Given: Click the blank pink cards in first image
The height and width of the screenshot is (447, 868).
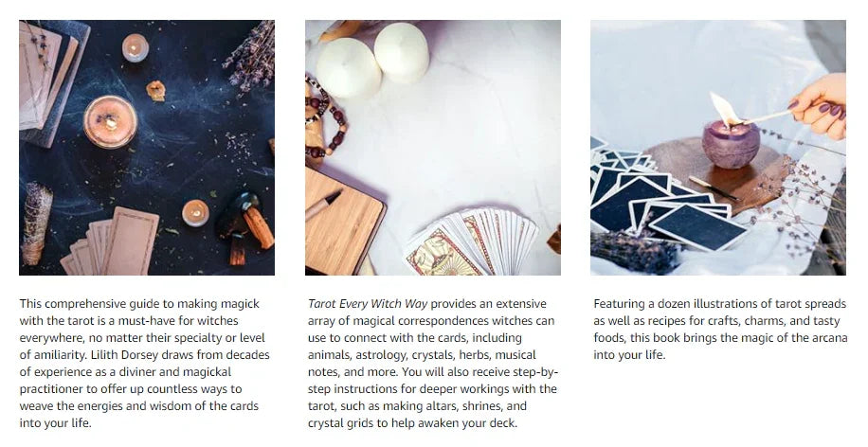Looking at the screenshot, I should (112, 242).
